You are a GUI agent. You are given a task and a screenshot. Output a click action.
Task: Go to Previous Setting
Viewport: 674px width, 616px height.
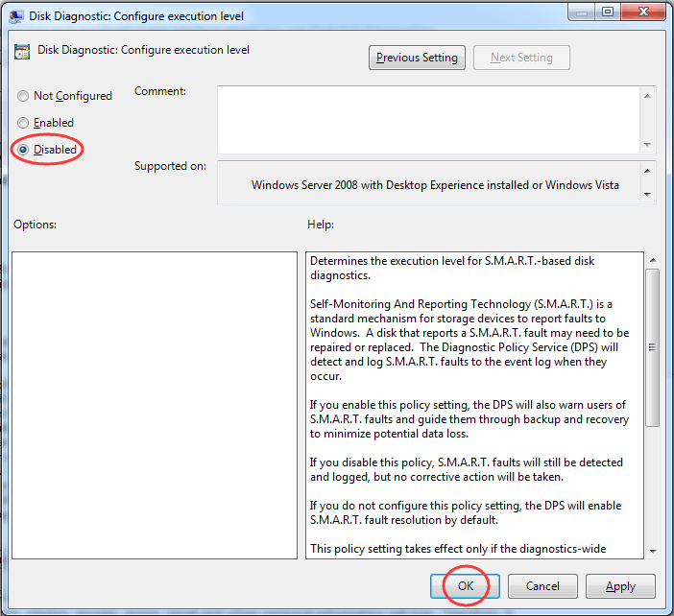(417, 58)
